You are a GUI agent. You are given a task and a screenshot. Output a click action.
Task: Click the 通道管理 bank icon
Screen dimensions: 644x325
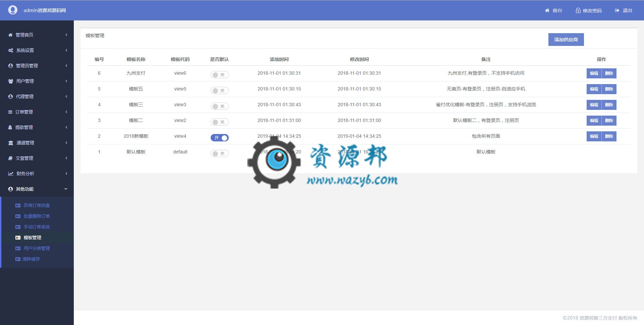11,143
